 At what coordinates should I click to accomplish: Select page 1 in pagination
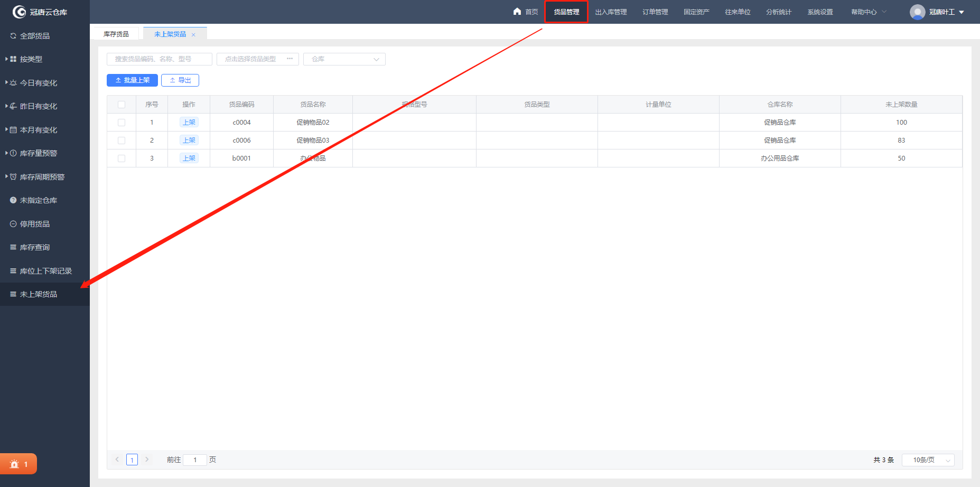pyautogui.click(x=132, y=460)
